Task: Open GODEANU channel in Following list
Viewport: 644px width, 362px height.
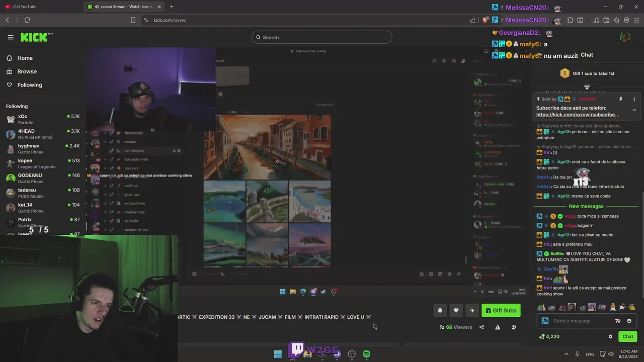Action: [x=43, y=178]
